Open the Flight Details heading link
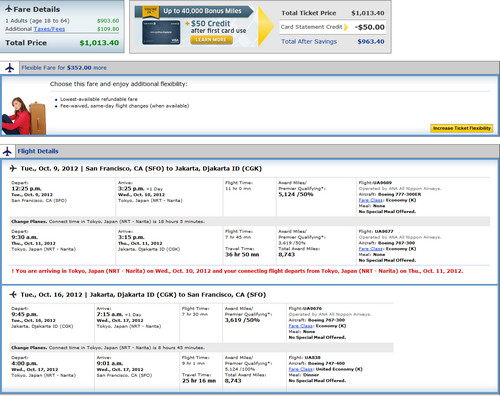500x396 pixels. [x=38, y=151]
